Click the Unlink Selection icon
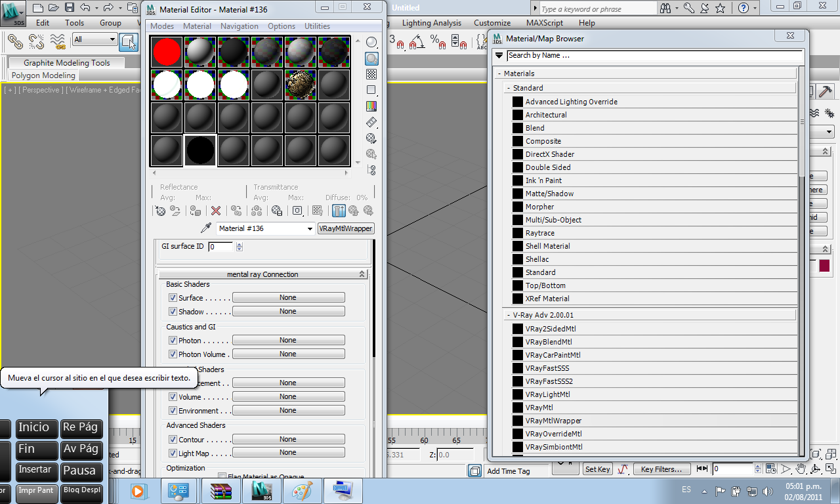The width and height of the screenshot is (840, 504). [x=36, y=41]
